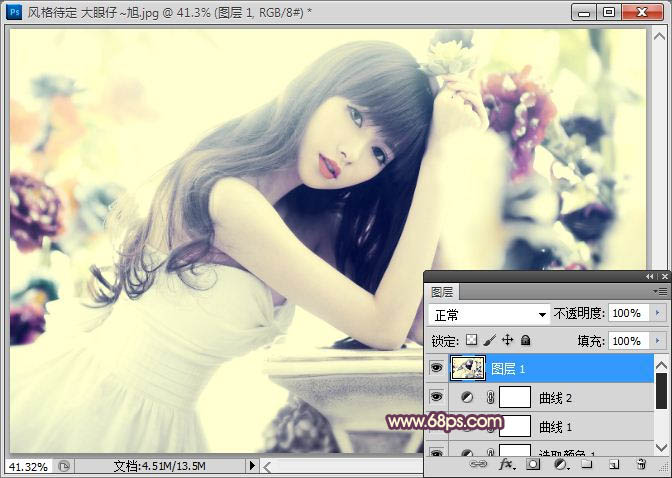Select the 曲线 2 layer mask thumbnail
This screenshot has width=672, height=478.
click(x=514, y=398)
